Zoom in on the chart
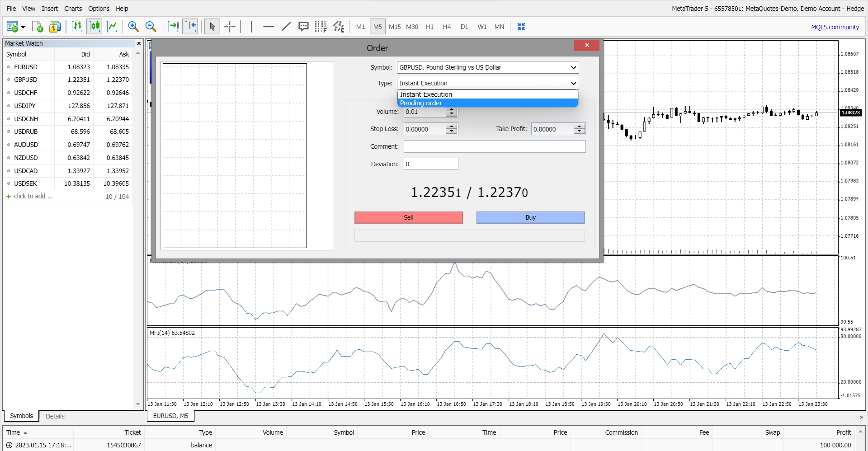 (133, 27)
